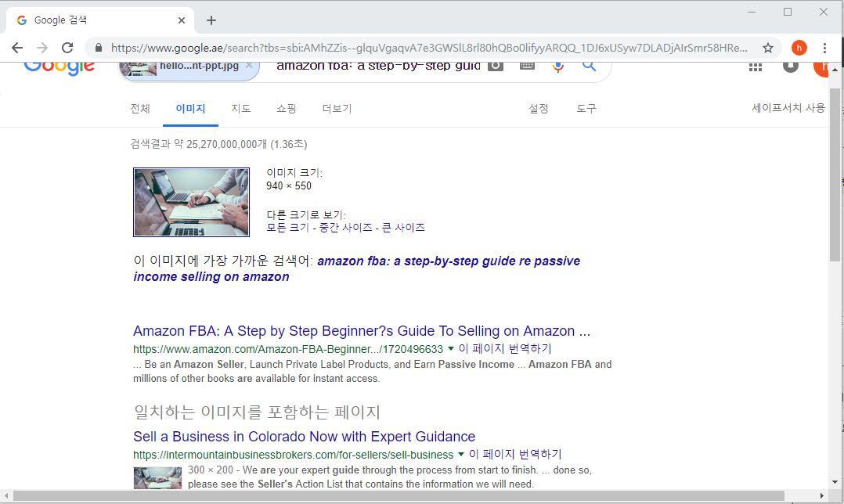844x504 pixels.
Task: Click the horizontal scrollbar right arrow
Action: point(822,495)
